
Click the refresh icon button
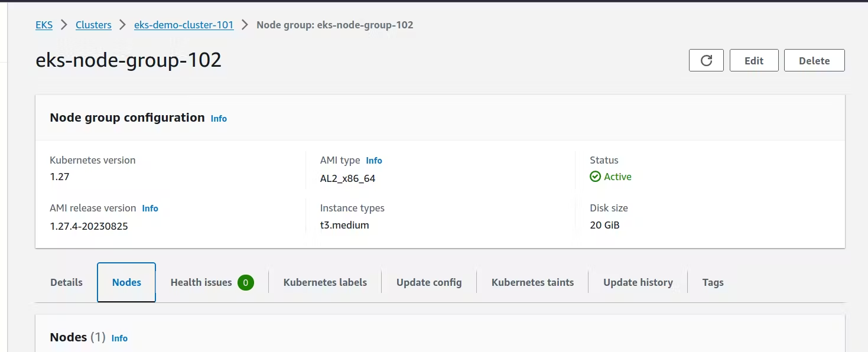click(706, 60)
